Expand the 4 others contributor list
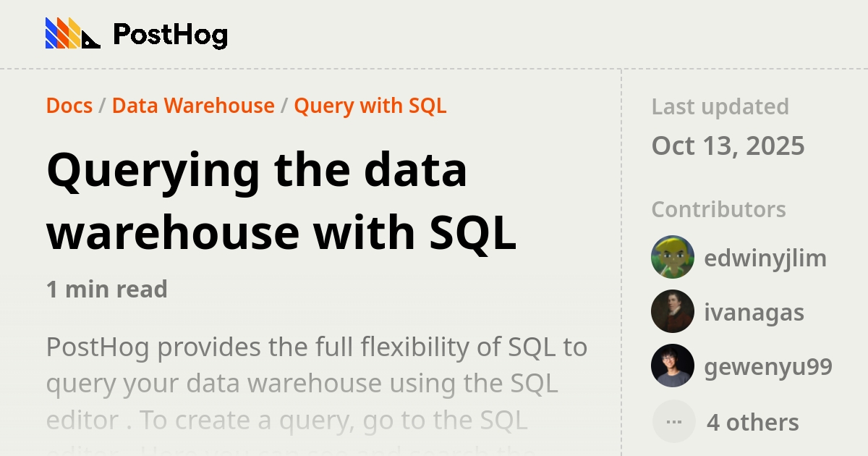 (752, 422)
